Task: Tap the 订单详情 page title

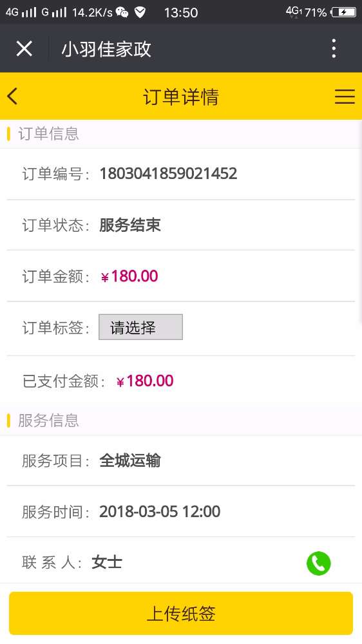Action: [181, 97]
